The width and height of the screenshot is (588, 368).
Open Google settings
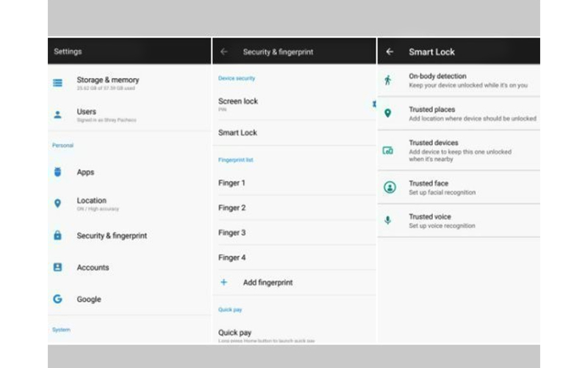(129, 300)
